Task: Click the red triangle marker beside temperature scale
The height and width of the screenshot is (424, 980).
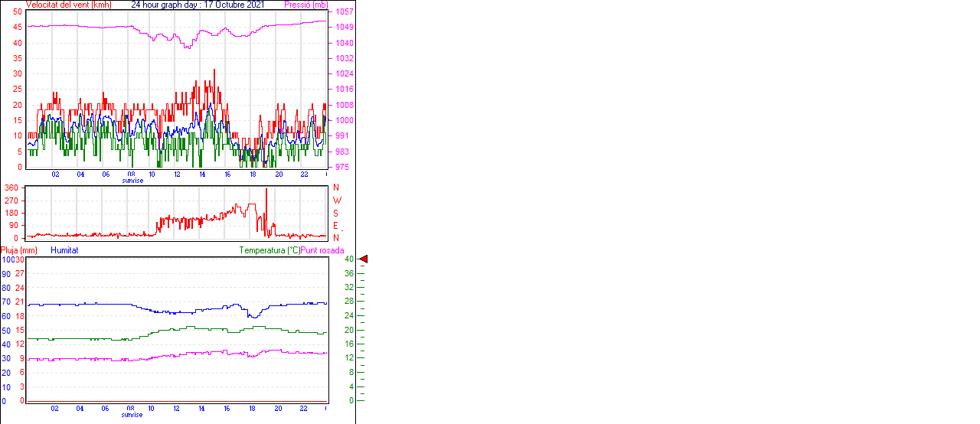Action: coord(364,259)
